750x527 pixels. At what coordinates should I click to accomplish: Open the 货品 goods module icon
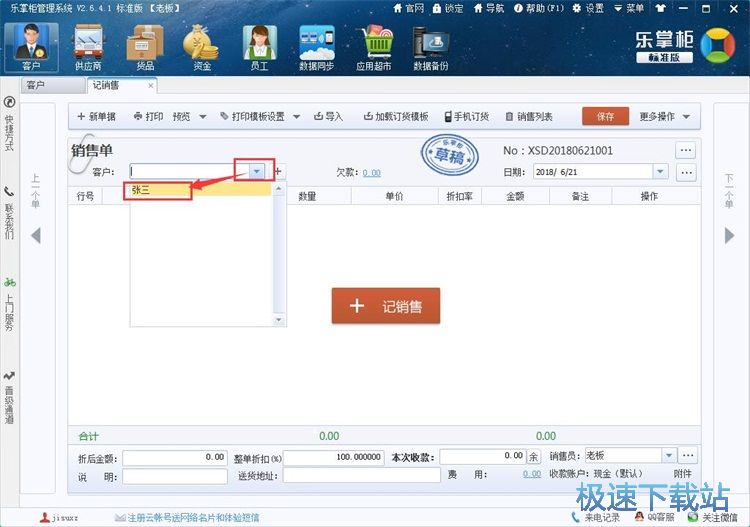click(145, 47)
